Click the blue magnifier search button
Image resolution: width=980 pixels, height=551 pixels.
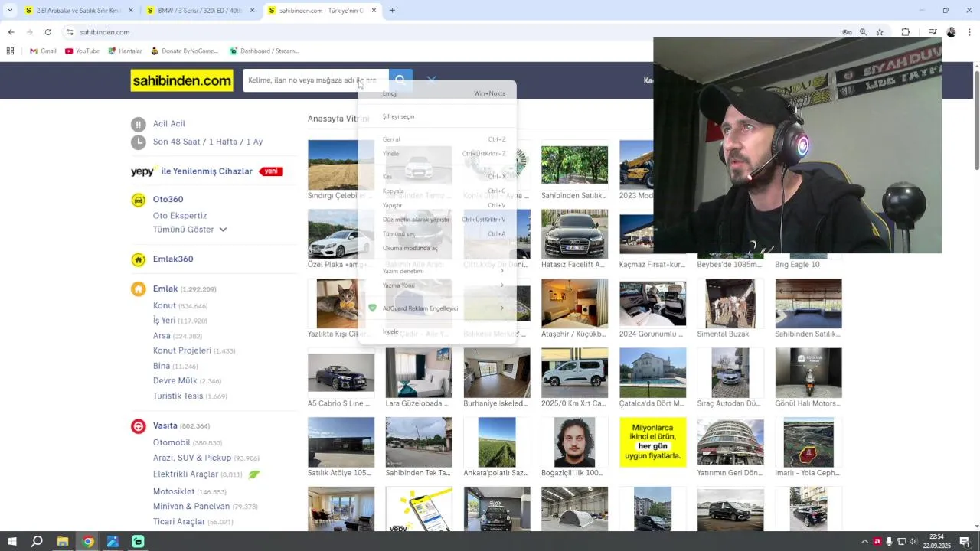click(x=400, y=80)
